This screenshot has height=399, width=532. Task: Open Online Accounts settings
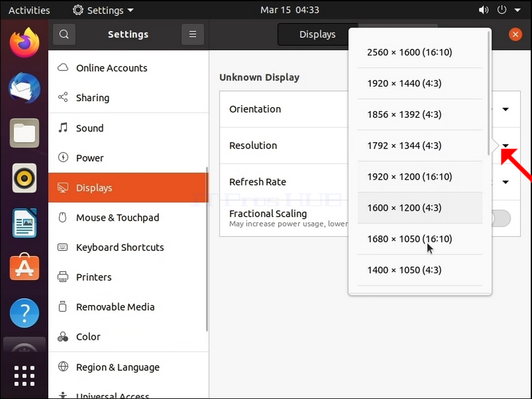click(128, 68)
